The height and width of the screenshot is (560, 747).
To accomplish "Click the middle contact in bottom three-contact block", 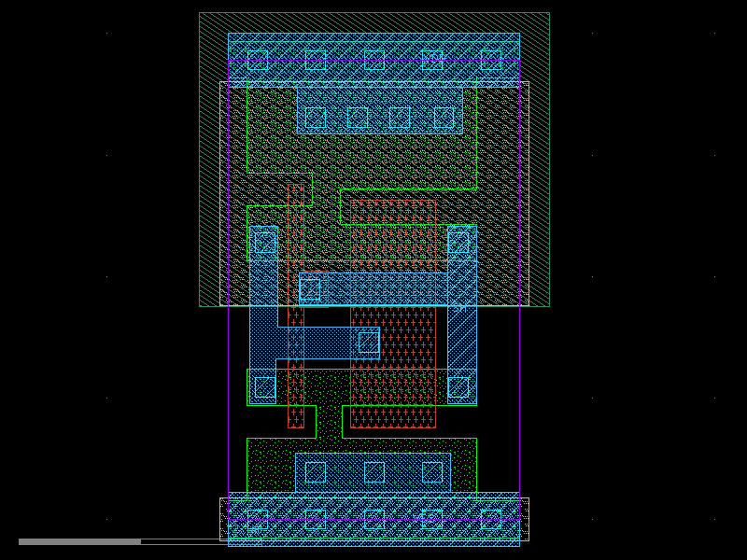I will [x=374, y=472].
